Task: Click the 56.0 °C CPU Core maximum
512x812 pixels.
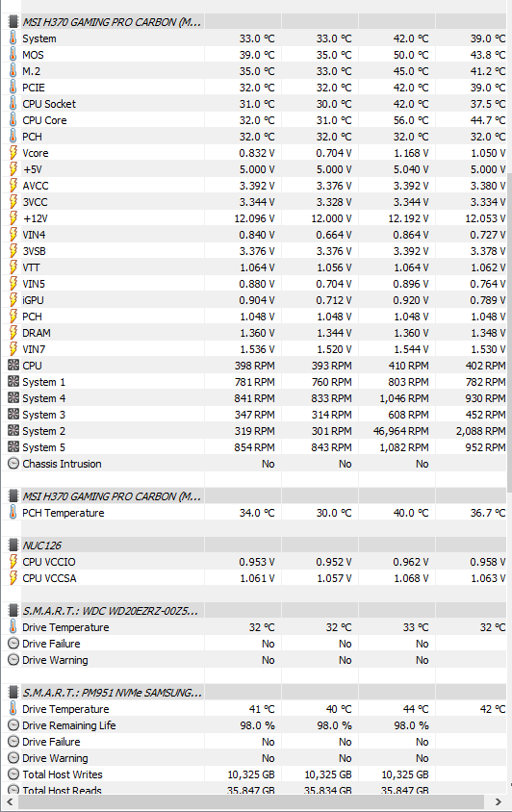Action: click(x=411, y=120)
